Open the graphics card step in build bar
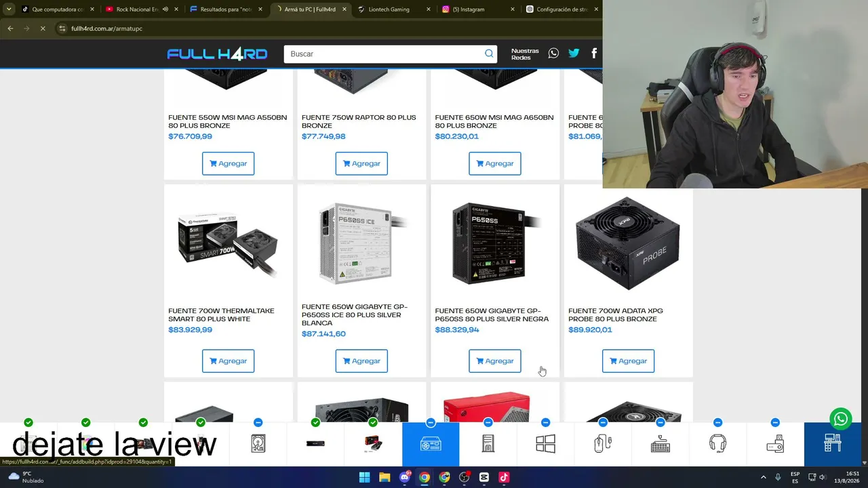 point(373,444)
